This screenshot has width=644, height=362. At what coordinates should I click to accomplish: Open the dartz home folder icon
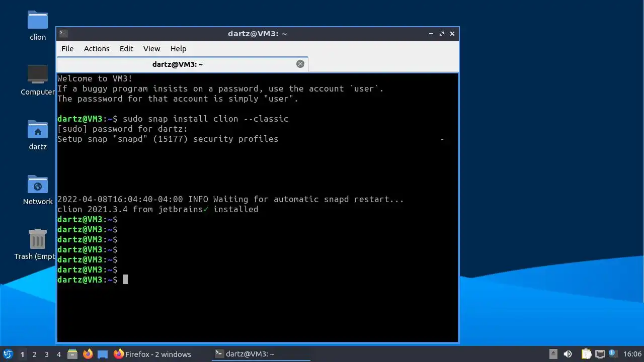(x=38, y=135)
